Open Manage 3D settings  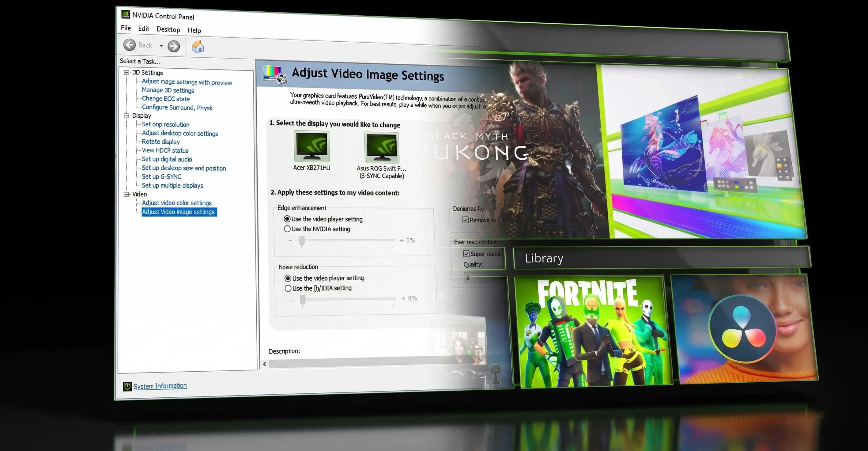click(168, 90)
